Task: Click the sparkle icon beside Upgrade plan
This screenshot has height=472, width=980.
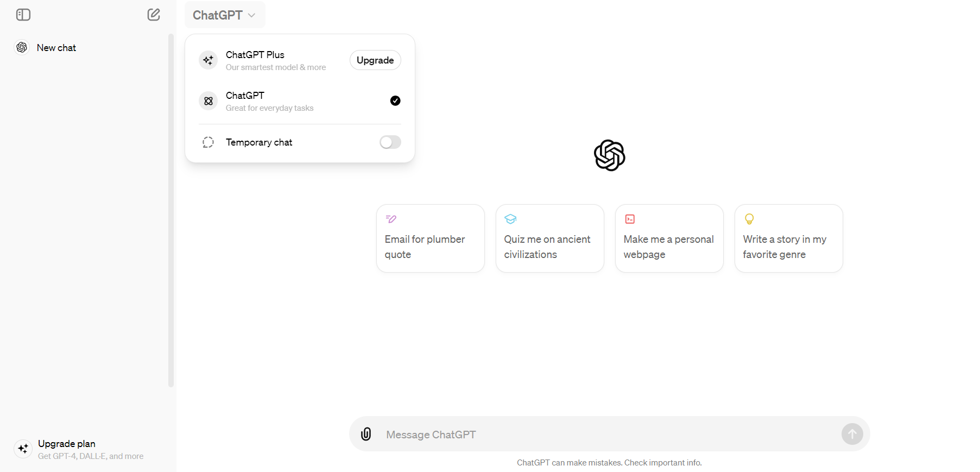Action: 23,449
